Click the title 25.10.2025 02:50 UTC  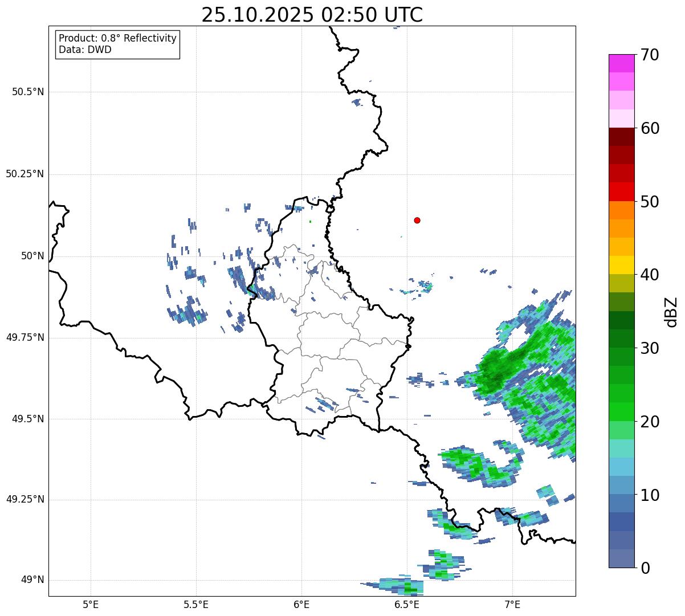point(312,15)
